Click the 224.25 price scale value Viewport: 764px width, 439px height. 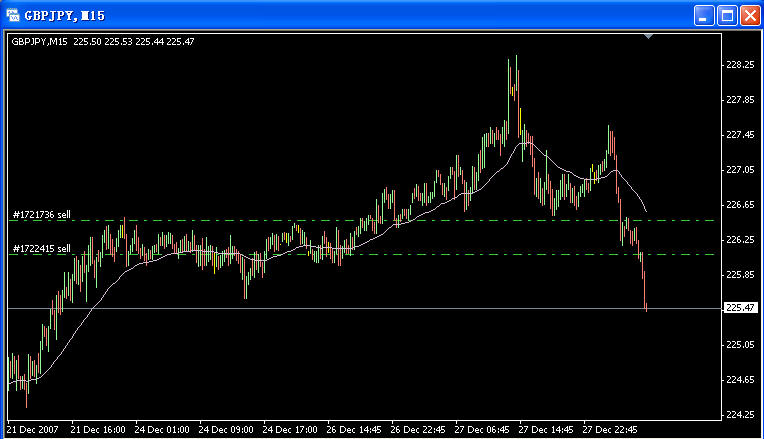pyautogui.click(x=740, y=415)
